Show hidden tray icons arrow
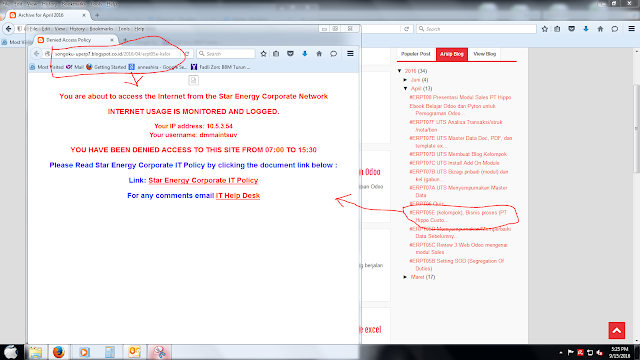The height and width of the screenshot is (360, 640). 561,353
